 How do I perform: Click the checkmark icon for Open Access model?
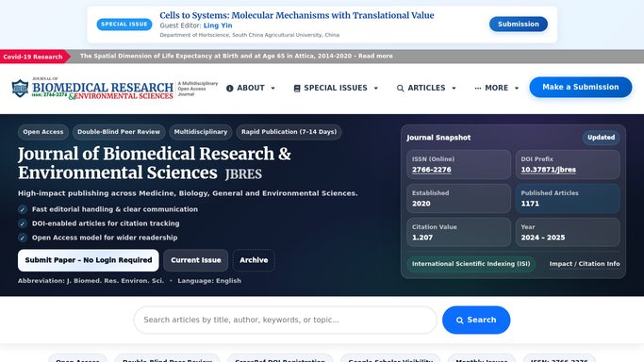pos(23,238)
